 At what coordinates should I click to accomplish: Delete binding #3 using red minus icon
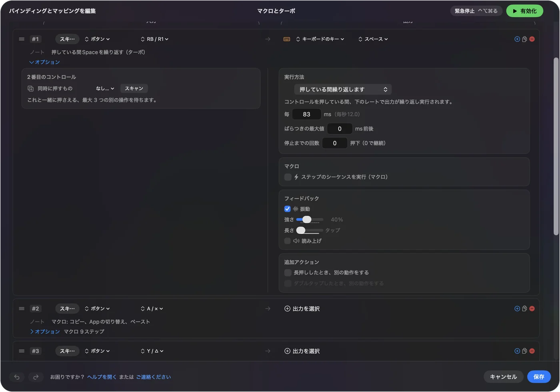click(x=532, y=351)
